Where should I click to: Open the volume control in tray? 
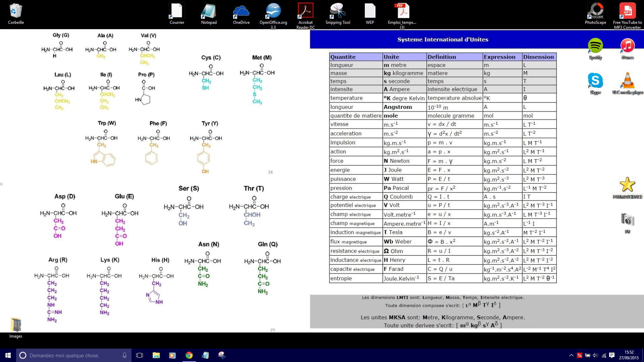coord(595,355)
